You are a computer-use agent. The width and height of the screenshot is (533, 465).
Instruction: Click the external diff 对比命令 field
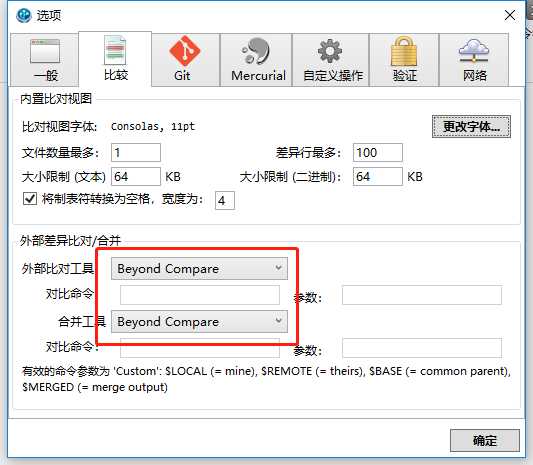(200, 295)
